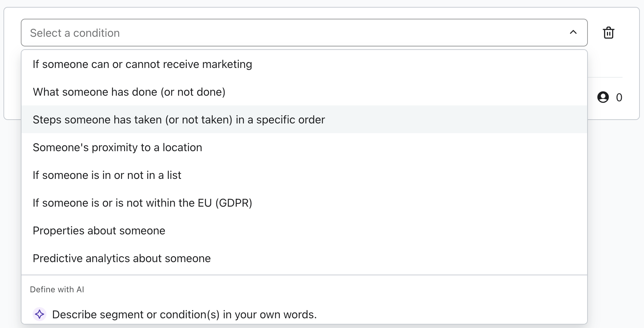
Task: Choose If someone is in or not in a list
Action: tap(107, 175)
